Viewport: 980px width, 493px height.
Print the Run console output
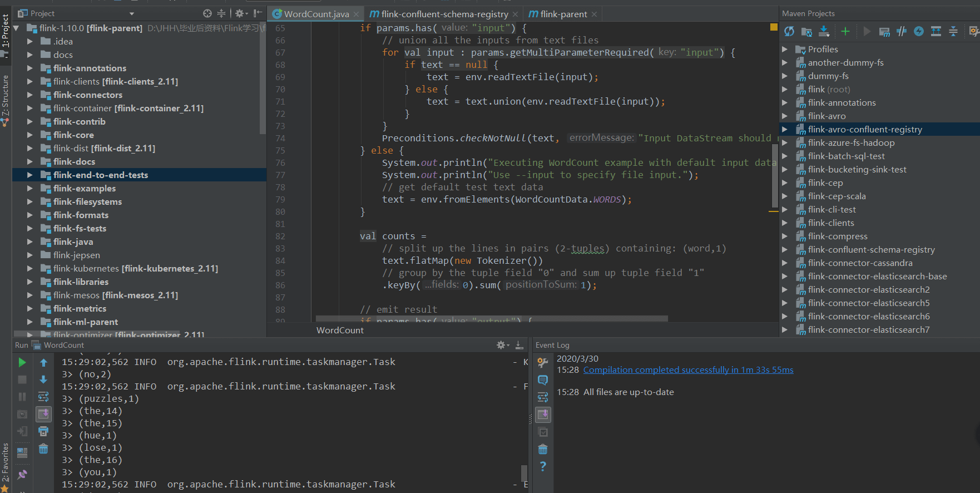43,431
